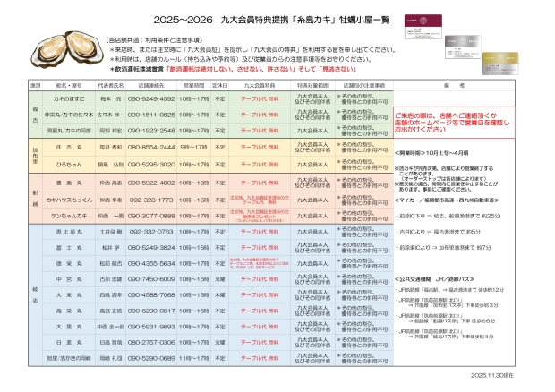Click the 2025.11.30現在 date stamp

point(492,375)
